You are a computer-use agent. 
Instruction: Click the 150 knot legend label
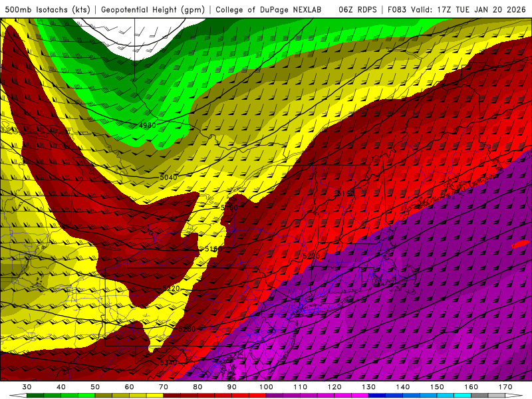pyautogui.click(x=437, y=387)
